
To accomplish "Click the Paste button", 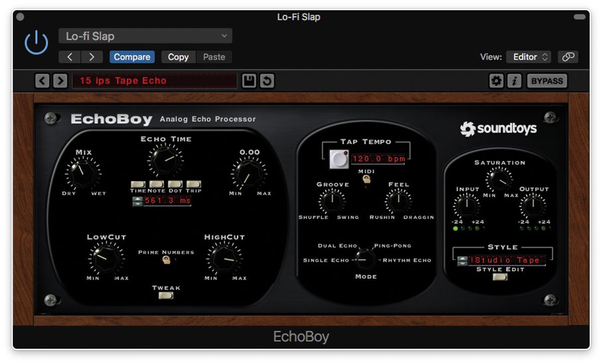I will [214, 57].
